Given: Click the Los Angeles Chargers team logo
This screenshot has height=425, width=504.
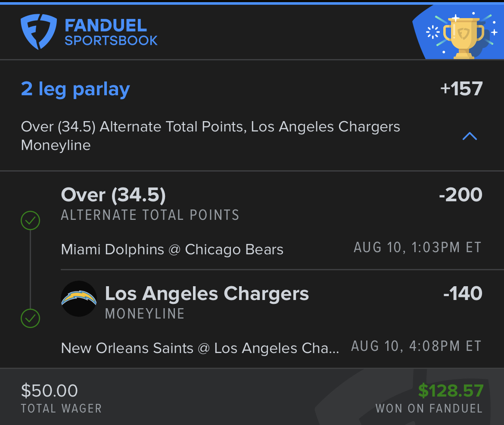Looking at the screenshot, I should click(x=79, y=299).
